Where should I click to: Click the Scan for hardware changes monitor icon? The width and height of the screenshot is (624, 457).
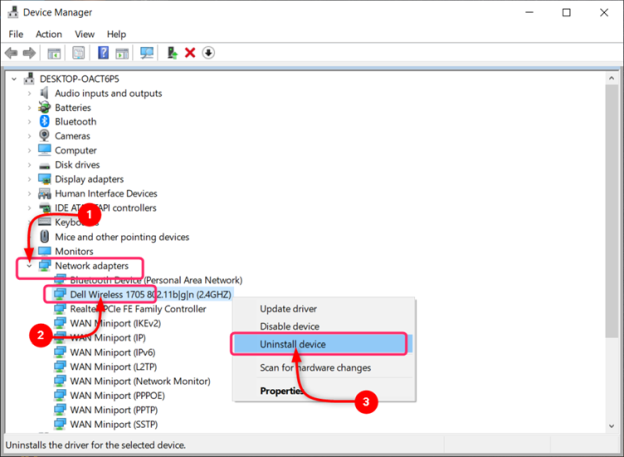point(147,53)
